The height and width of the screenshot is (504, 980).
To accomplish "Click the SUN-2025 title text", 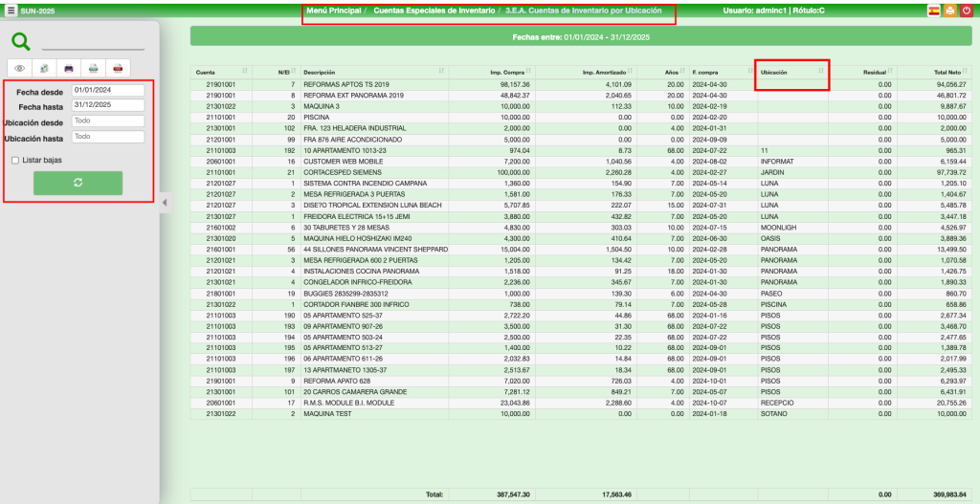I will pyautogui.click(x=37, y=11).
